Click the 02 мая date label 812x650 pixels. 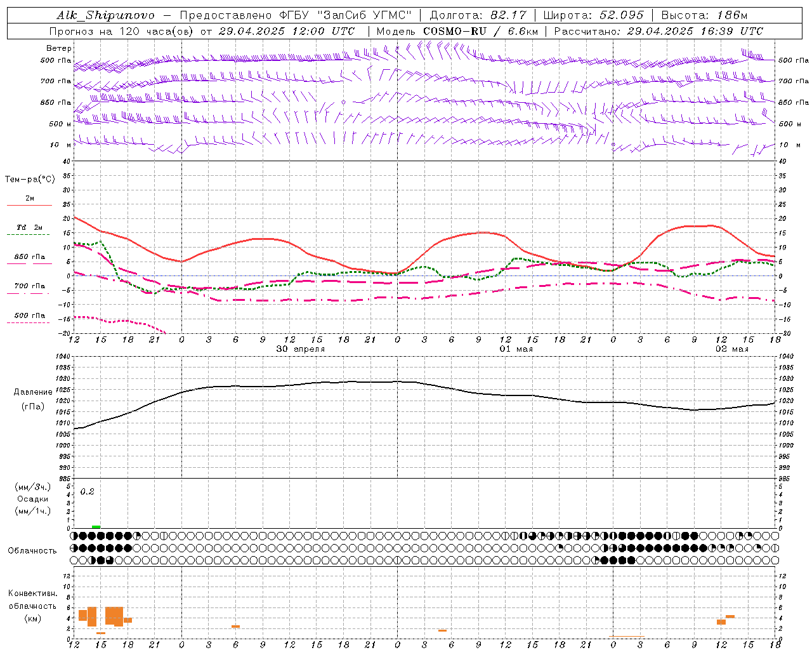click(732, 348)
